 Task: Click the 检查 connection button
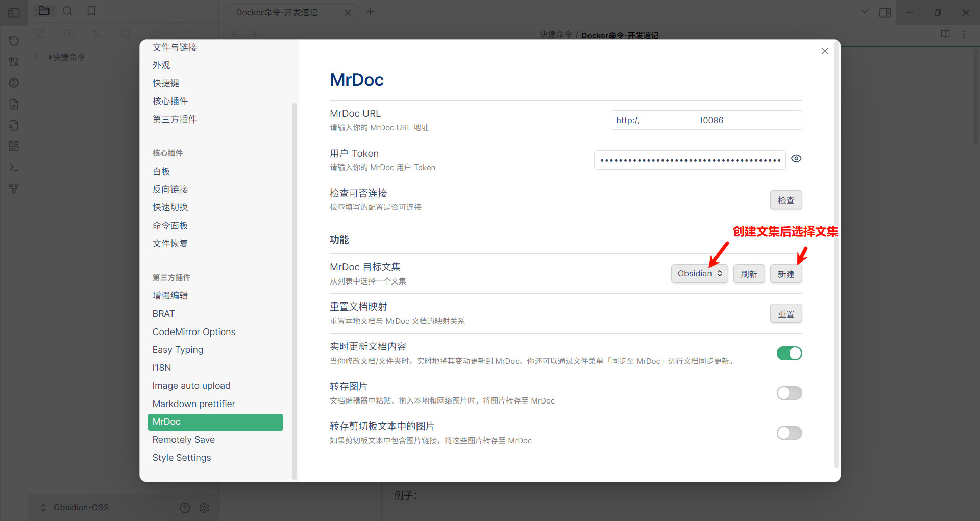click(786, 200)
